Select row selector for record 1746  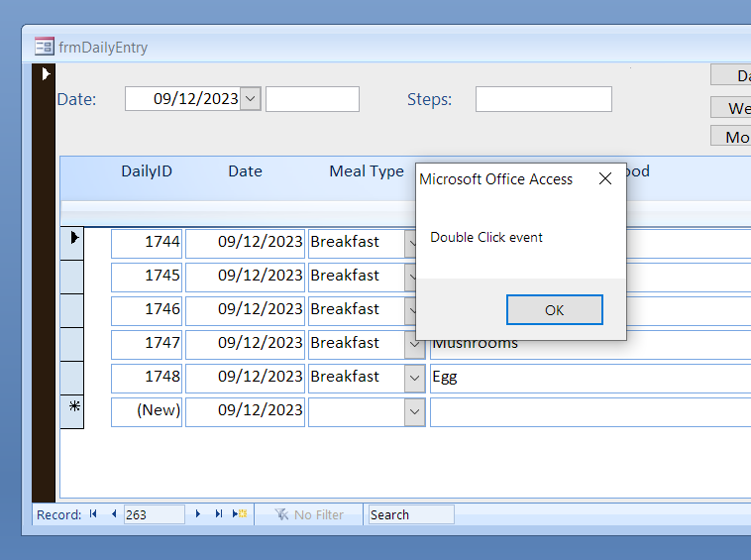(72, 310)
